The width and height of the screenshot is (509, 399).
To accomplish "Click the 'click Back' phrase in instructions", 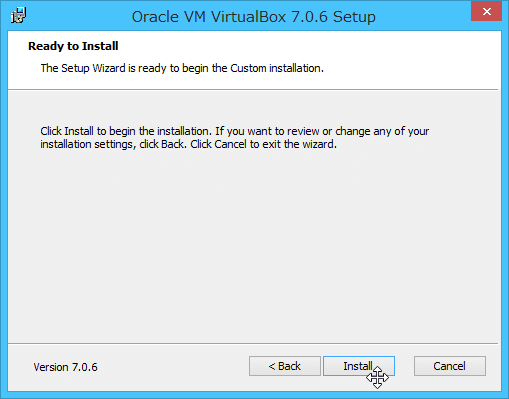I will [x=162, y=144].
